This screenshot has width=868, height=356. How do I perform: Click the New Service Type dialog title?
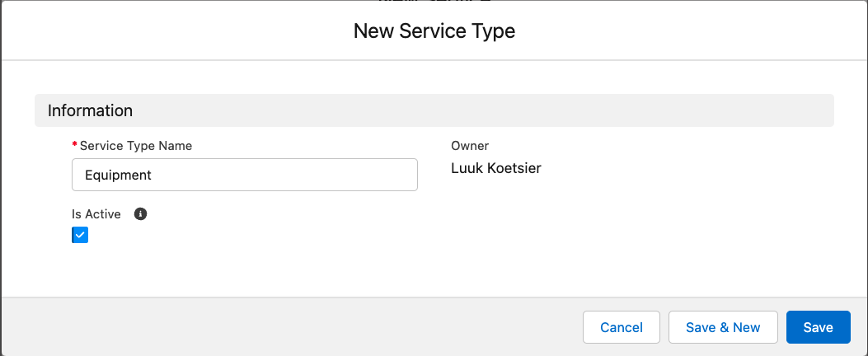coord(434,31)
